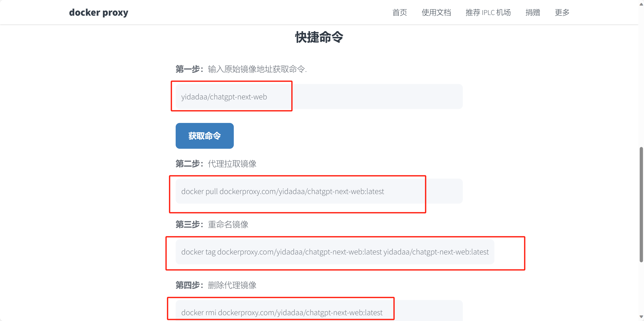This screenshot has height=321, width=644.
Task: Go to the 首页 nav link
Action: coord(399,12)
